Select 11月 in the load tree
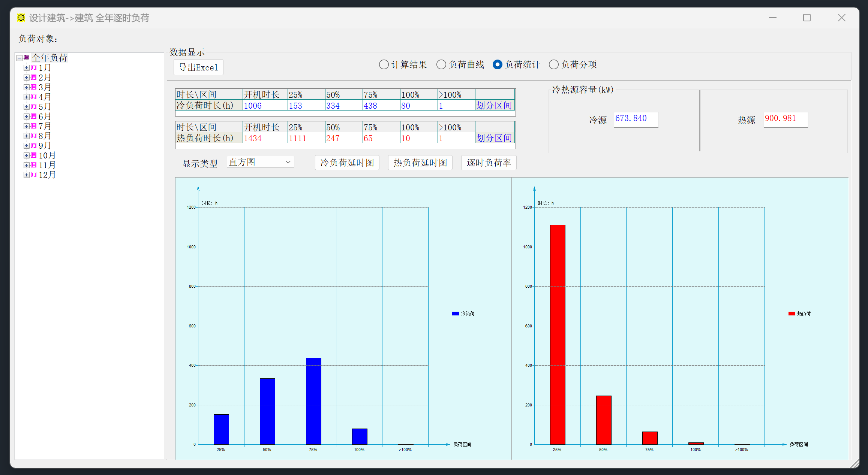 click(47, 165)
